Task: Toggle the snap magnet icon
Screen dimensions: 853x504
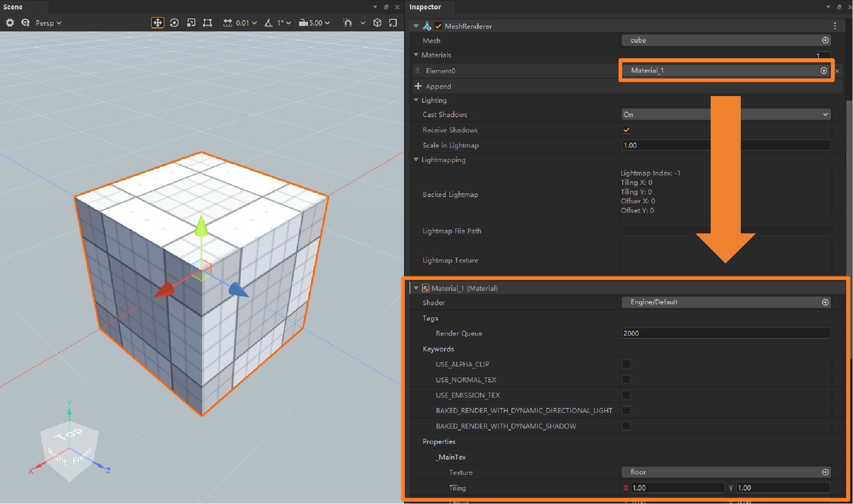Action: [347, 22]
